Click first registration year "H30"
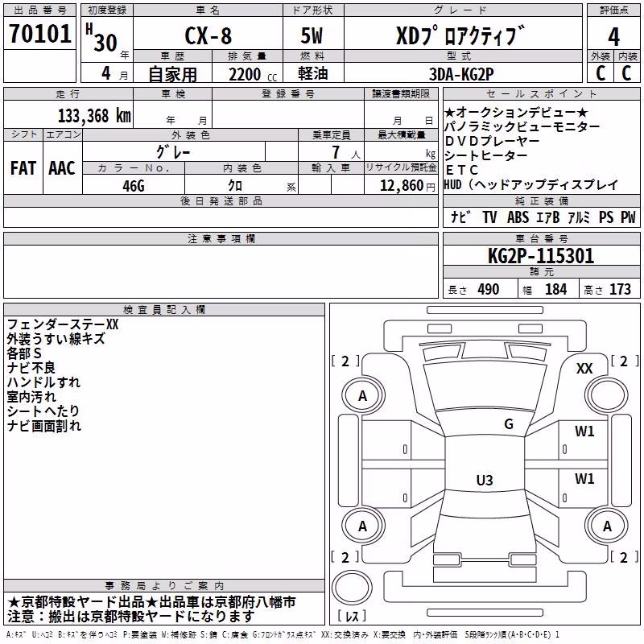Screen dimensions: 644x644 pyautogui.click(x=101, y=38)
